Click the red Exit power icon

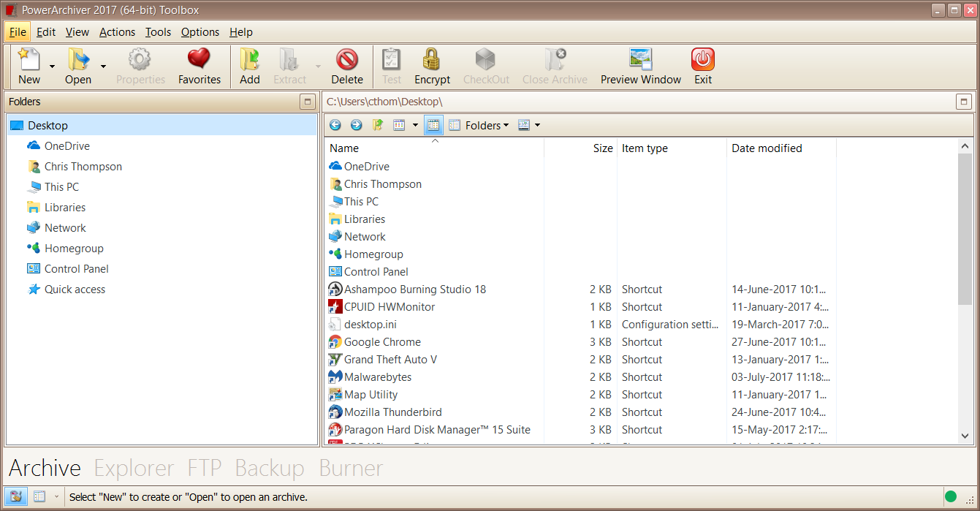[x=703, y=59]
